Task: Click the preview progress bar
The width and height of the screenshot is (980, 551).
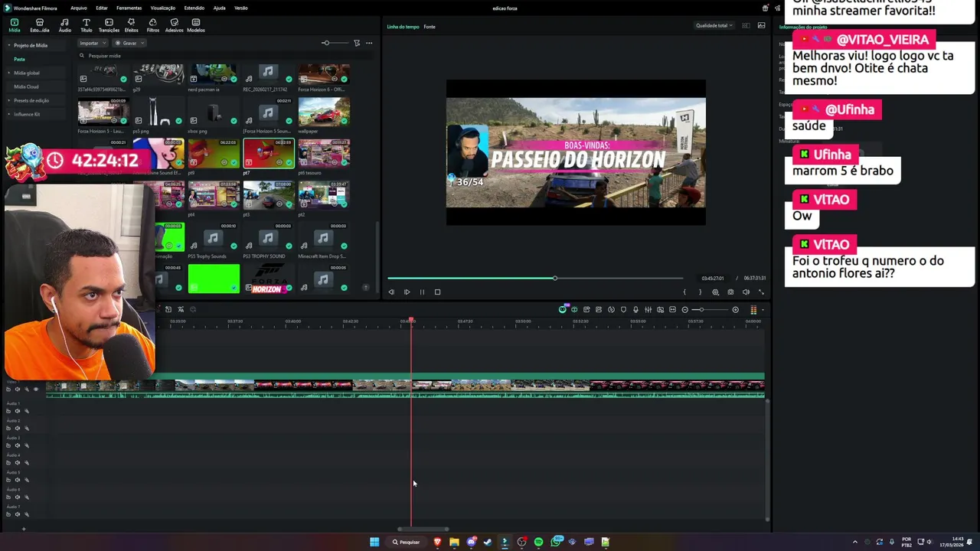Action: coord(534,278)
